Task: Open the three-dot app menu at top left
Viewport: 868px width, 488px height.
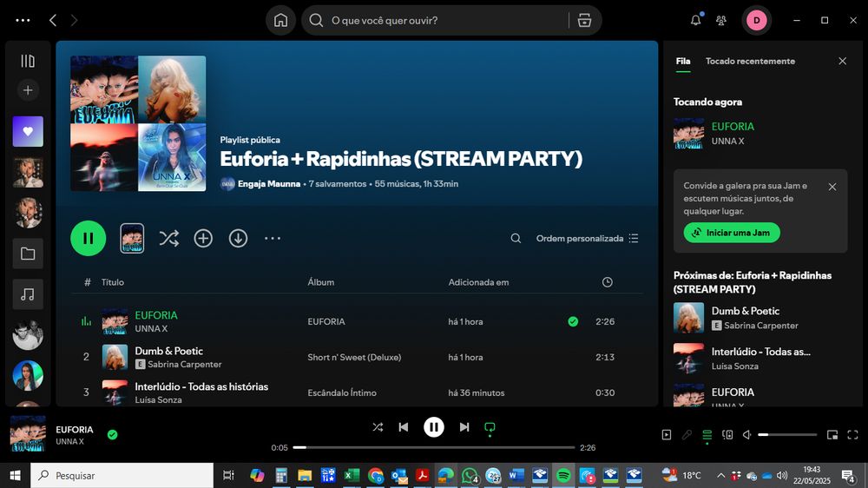Action: pyautogui.click(x=23, y=21)
